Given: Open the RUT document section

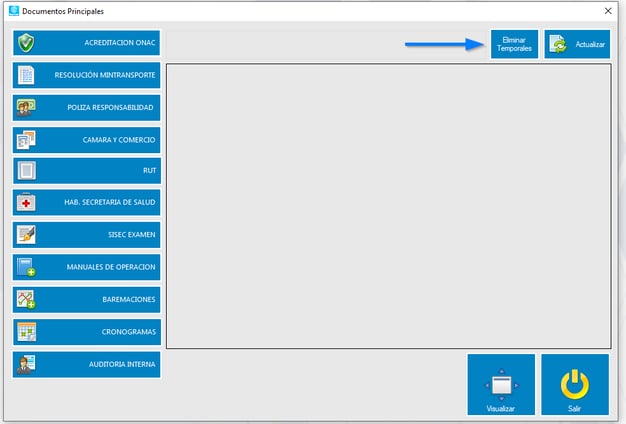Looking at the screenshot, I should pyautogui.click(x=87, y=171).
